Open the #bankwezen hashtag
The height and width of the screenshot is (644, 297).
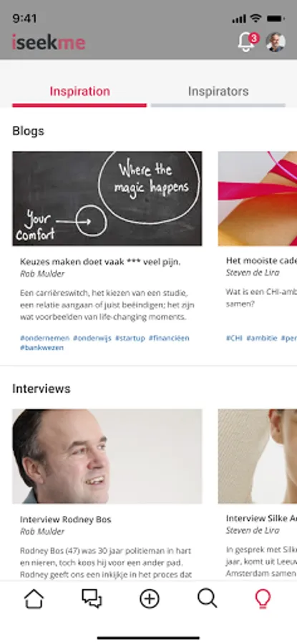42,348
